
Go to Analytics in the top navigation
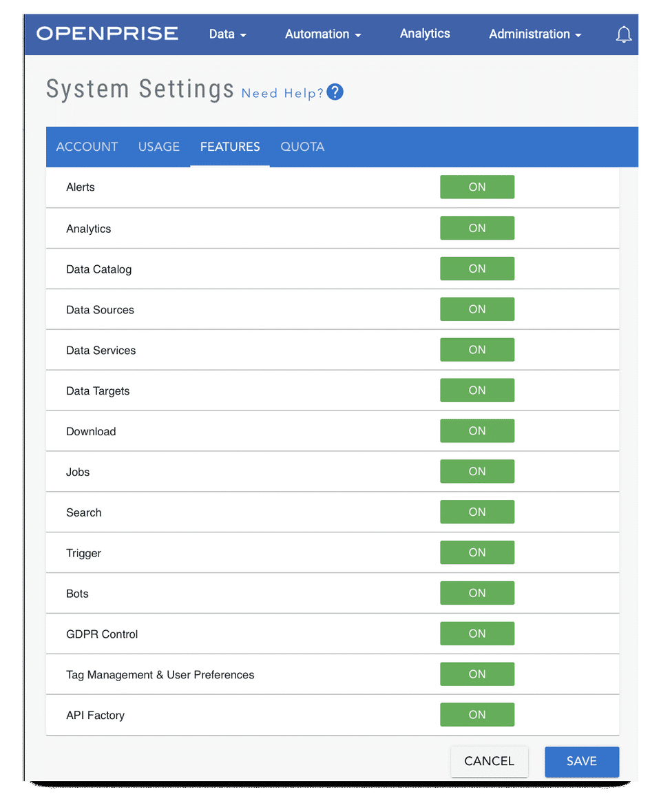(x=425, y=33)
